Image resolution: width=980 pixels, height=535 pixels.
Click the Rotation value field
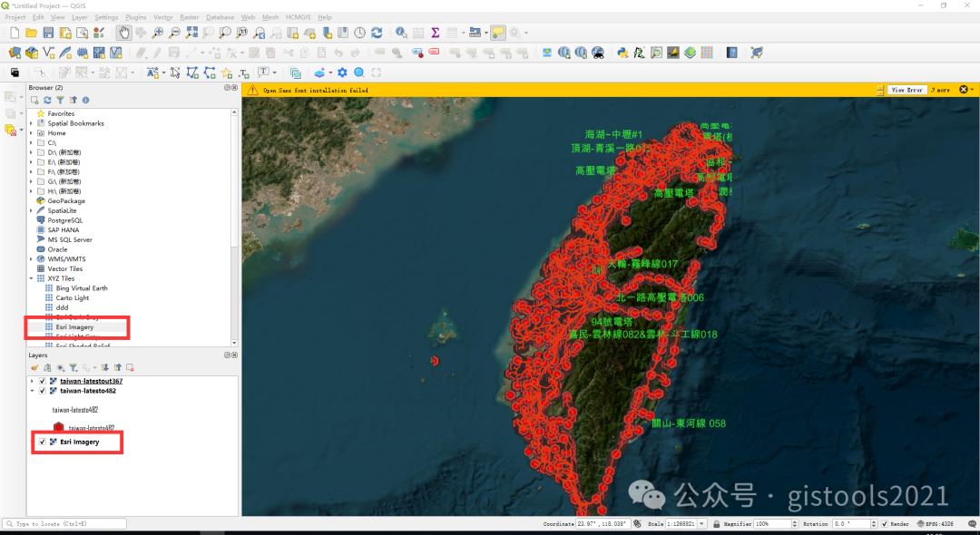tap(852, 524)
